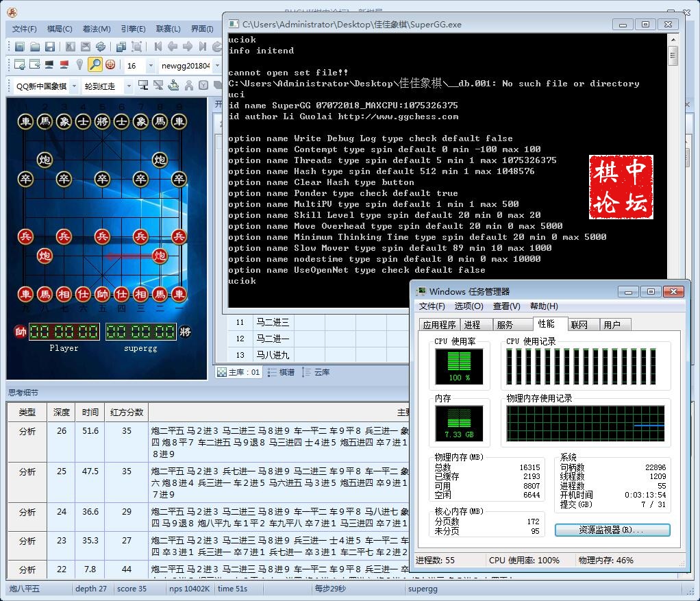Click red king 帥 piece on the board
The height and width of the screenshot is (601, 700).
[102, 294]
